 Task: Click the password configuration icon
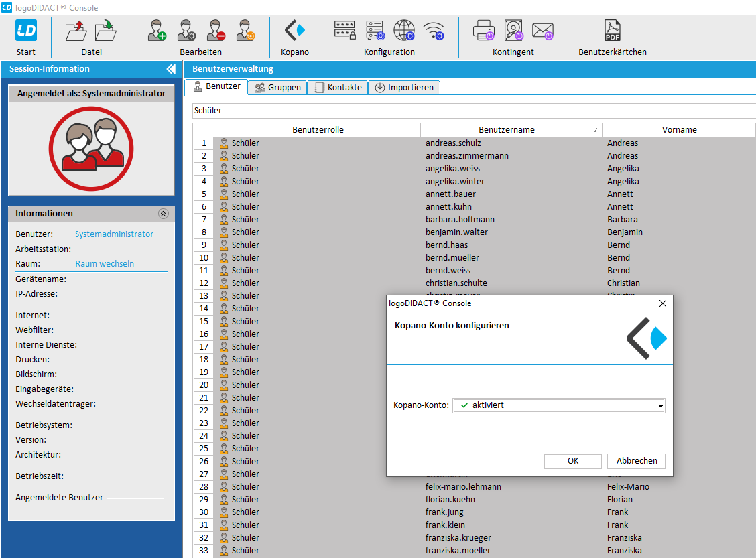[344, 30]
